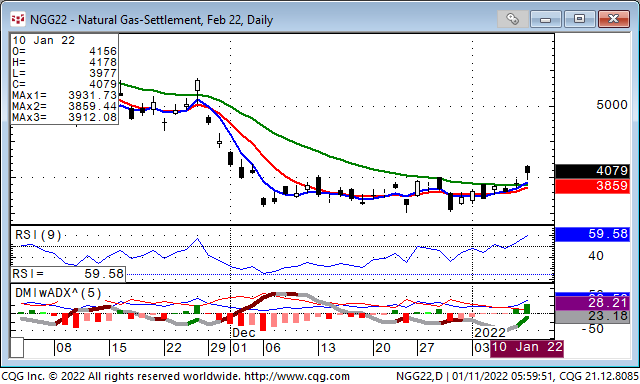
Task: Click the MAx2 value 3859.44
Action: click(93, 107)
